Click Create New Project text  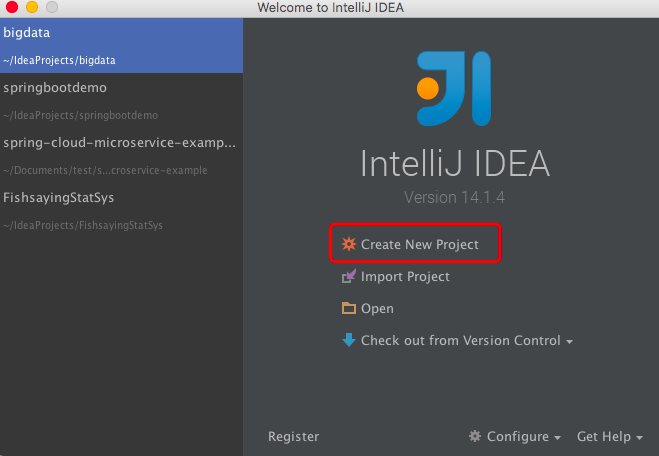tap(420, 244)
